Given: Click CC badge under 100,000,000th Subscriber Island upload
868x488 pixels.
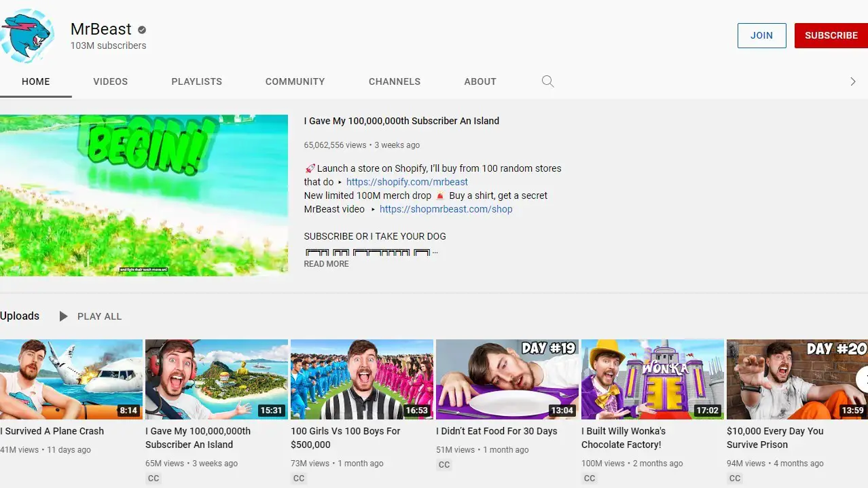Looking at the screenshot, I should (x=153, y=478).
